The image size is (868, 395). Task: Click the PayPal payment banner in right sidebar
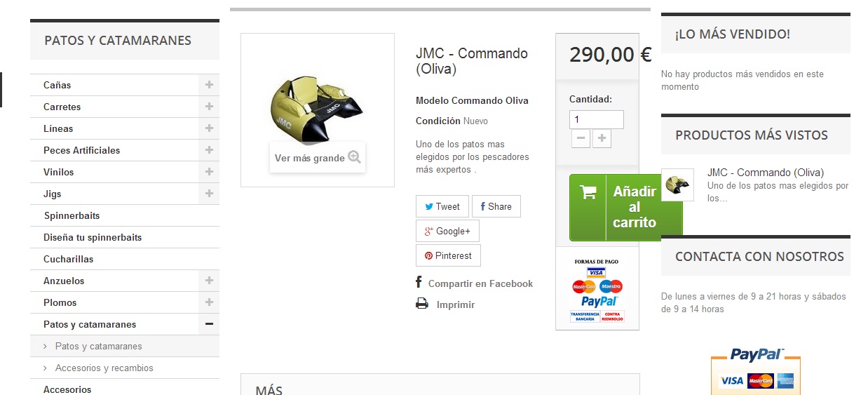(x=756, y=370)
